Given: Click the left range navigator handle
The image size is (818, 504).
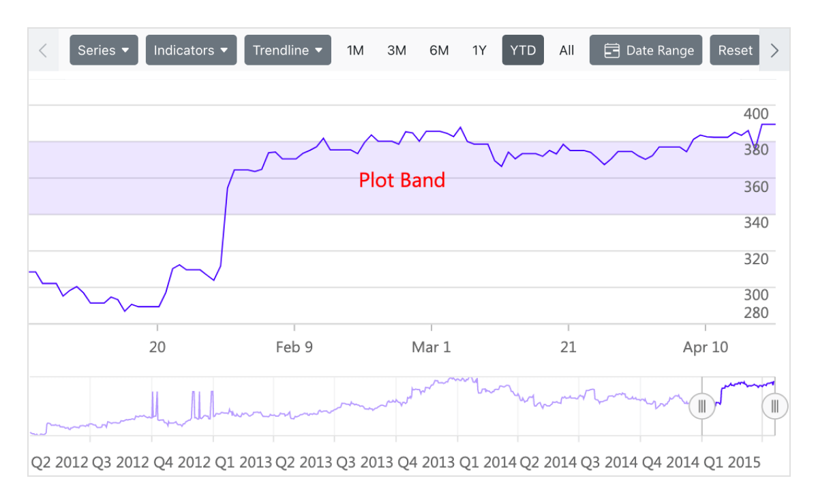Looking at the screenshot, I should pos(702,407).
